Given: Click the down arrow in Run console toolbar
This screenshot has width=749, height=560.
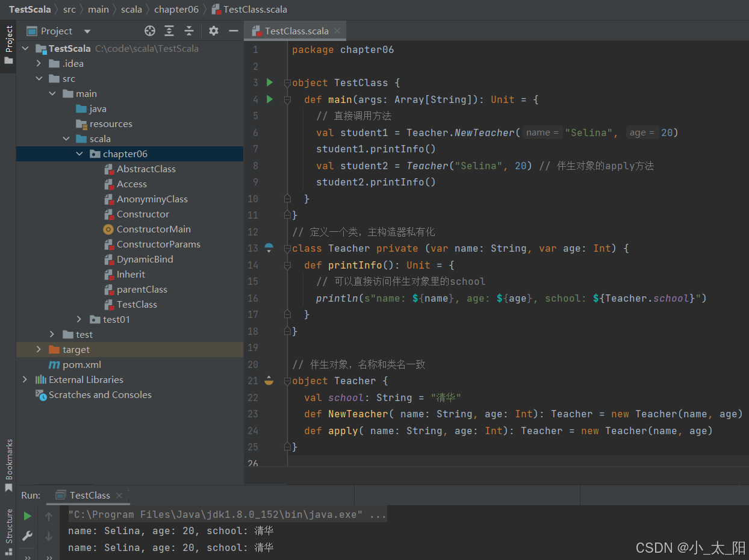Looking at the screenshot, I should tap(49, 535).
